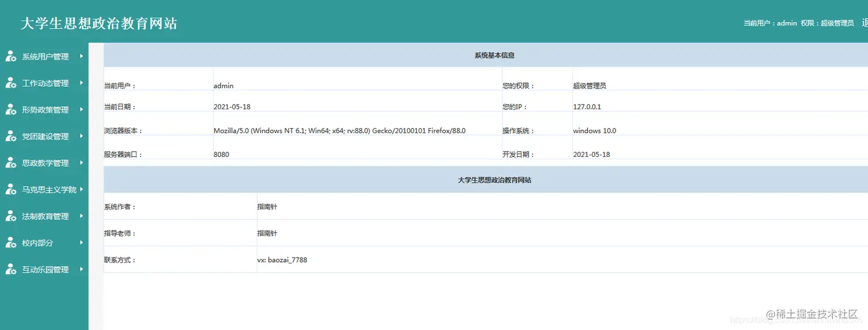
Task: Click the user icon beside 系统用户管理
Action: (10, 56)
